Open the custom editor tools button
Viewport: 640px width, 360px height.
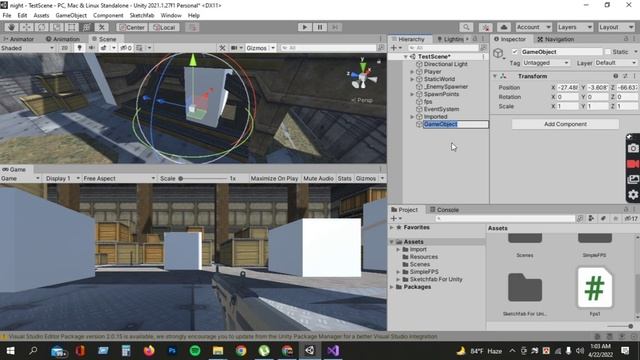(x=101, y=27)
